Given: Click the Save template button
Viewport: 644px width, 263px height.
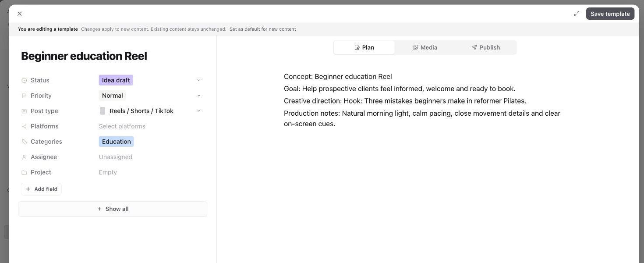Looking at the screenshot, I should coord(610,14).
